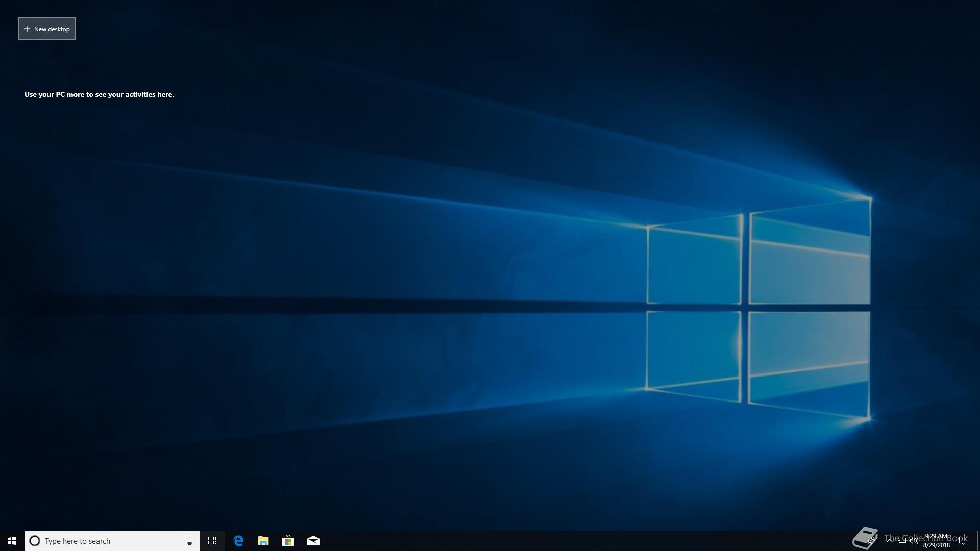The width and height of the screenshot is (980, 551).
Task: Open the People icon in the tray
Action: (x=872, y=541)
